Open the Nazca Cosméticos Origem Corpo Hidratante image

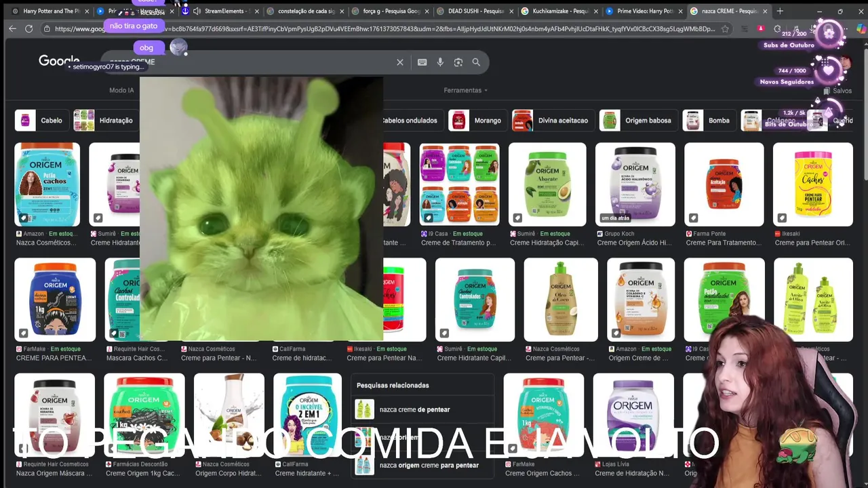(229, 415)
